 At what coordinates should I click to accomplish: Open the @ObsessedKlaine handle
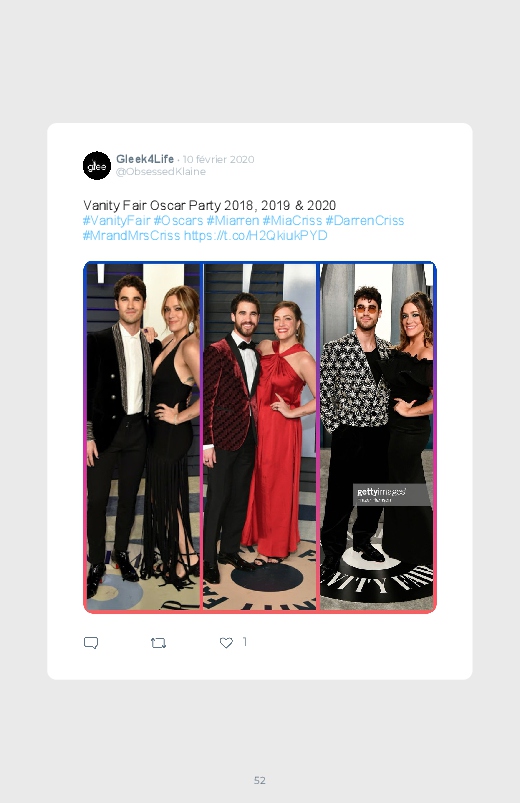(x=161, y=172)
